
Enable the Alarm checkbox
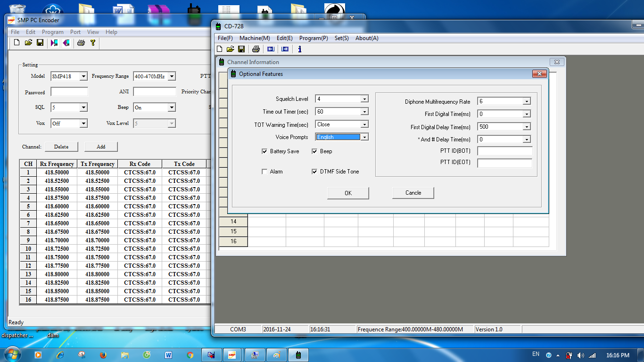[x=264, y=172]
